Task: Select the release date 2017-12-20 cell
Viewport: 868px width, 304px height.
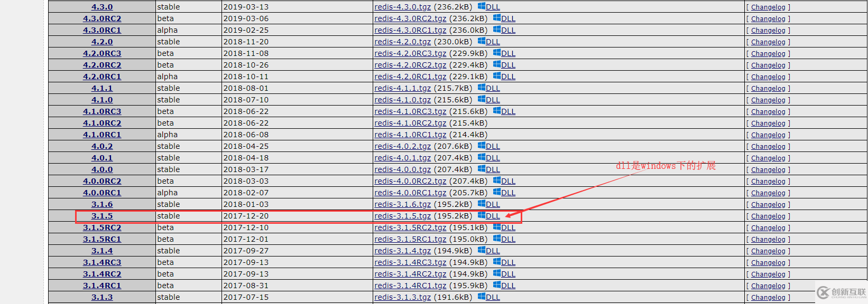Action: click(x=297, y=216)
